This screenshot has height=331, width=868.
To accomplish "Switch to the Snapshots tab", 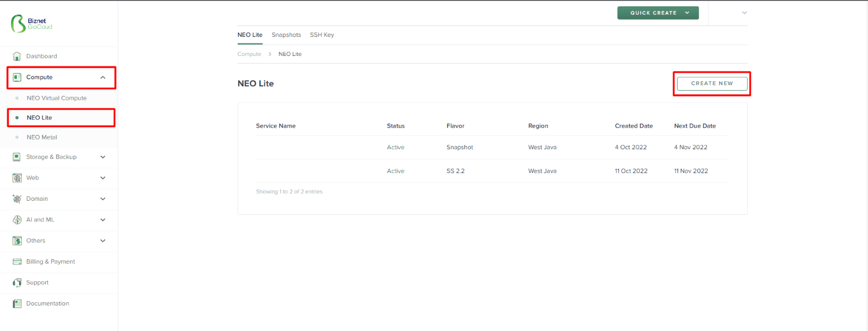I will pos(286,35).
